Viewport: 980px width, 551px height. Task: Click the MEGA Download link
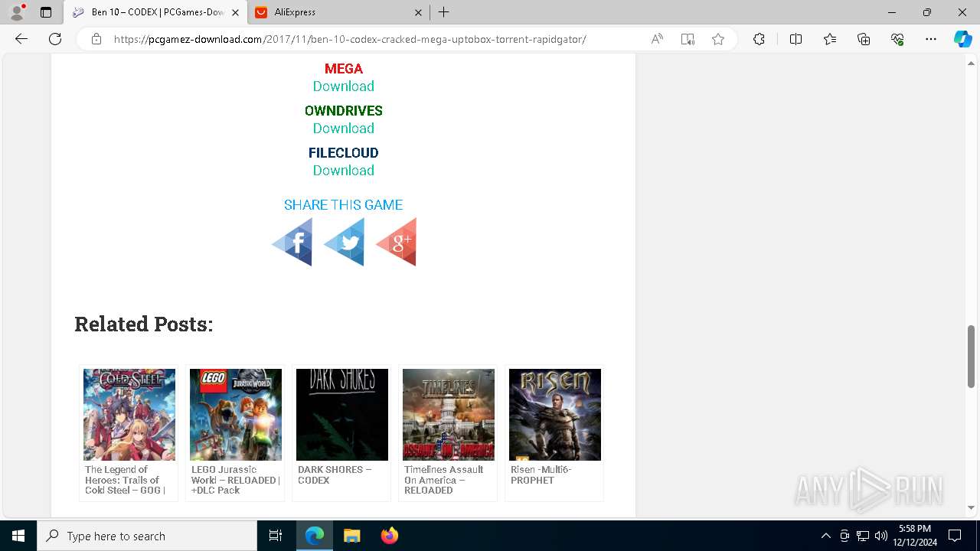(x=343, y=86)
